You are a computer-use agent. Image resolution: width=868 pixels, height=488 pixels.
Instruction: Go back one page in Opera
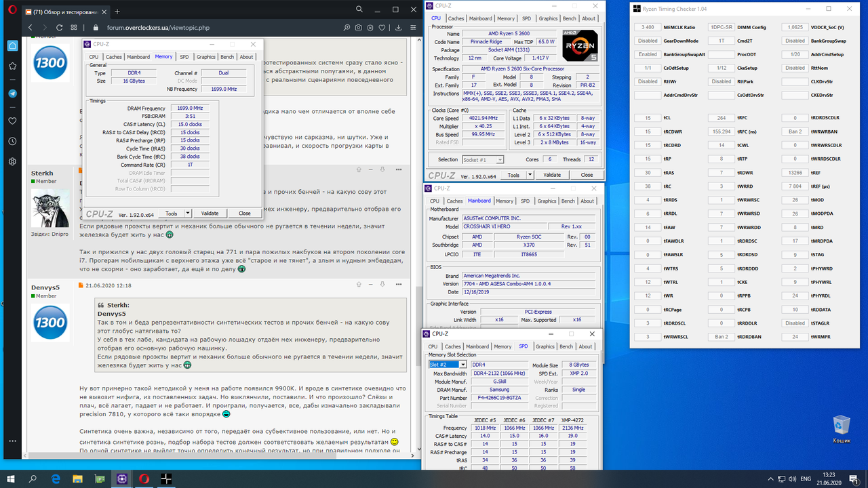click(31, 28)
